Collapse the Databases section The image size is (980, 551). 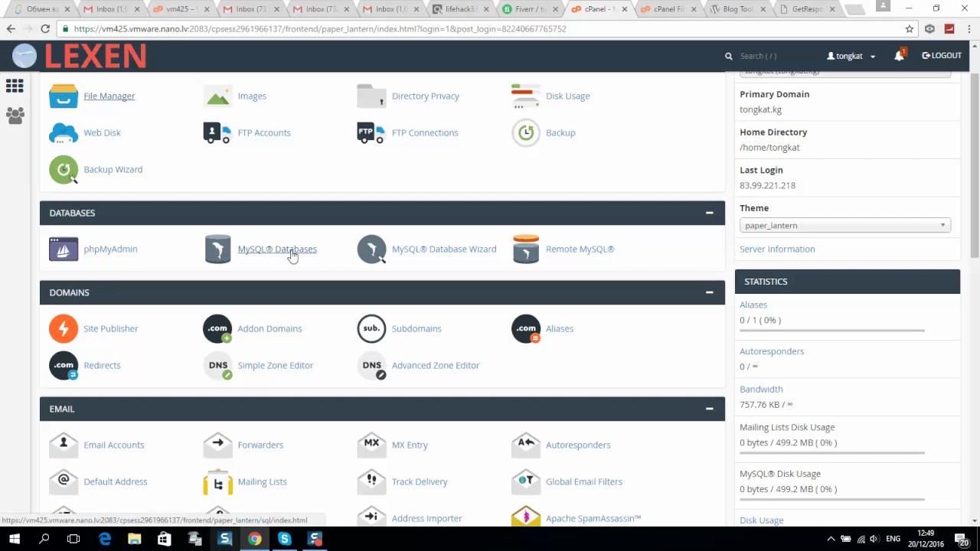coord(709,213)
